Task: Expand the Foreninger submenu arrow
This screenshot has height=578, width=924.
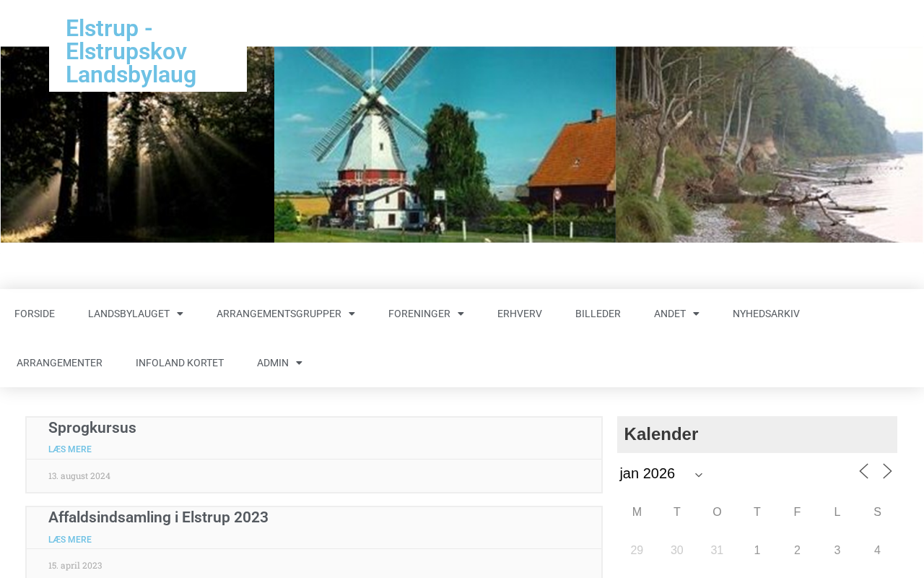Action: 461,314
